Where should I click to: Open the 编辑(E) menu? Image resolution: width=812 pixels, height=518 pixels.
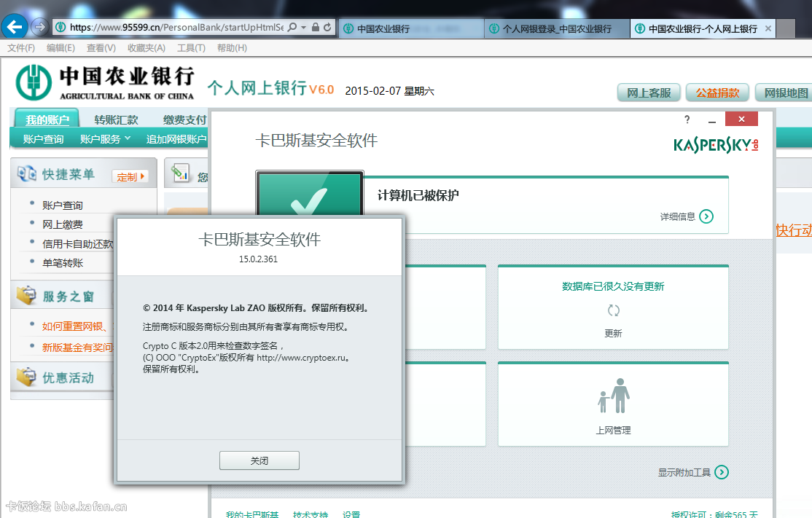(60, 47)
